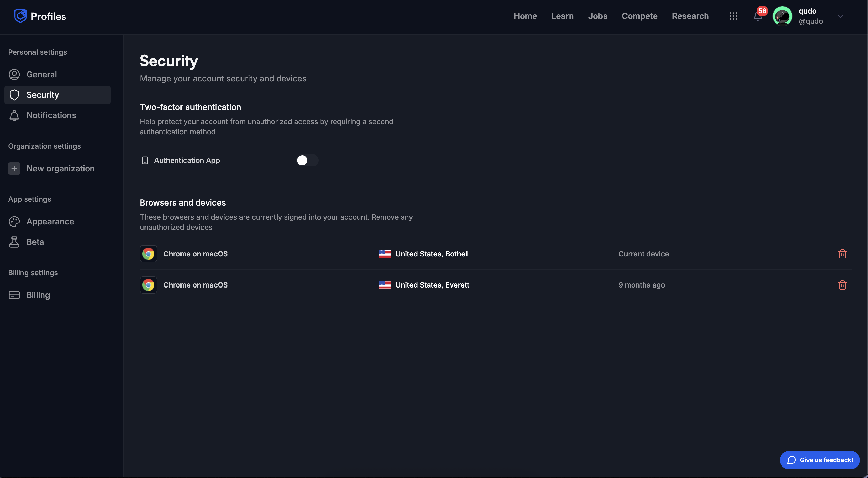Remove the Everett device with trash icon
The height and width of the screenshot is (478, 868).
842,285
